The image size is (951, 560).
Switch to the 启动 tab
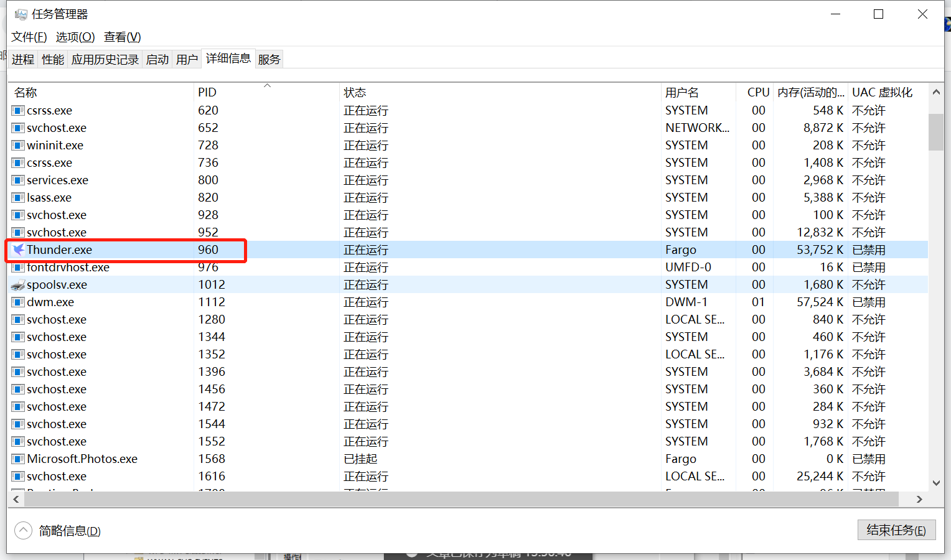[157, 58]
